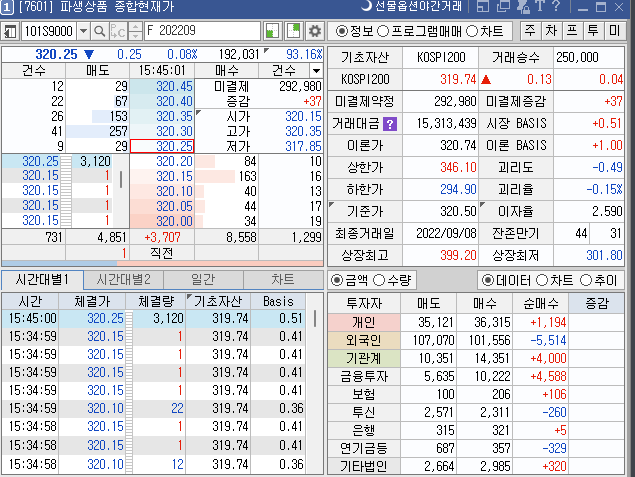Click the 금융투자 investor row label
The width and height of the screenshot is (635, 477).
pos(364,376)
